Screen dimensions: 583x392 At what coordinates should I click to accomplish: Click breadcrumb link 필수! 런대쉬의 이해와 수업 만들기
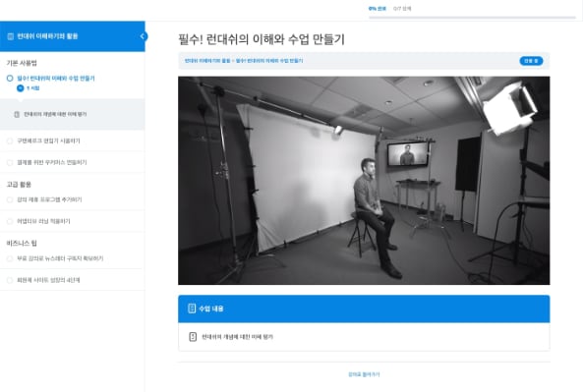point(269,61)
